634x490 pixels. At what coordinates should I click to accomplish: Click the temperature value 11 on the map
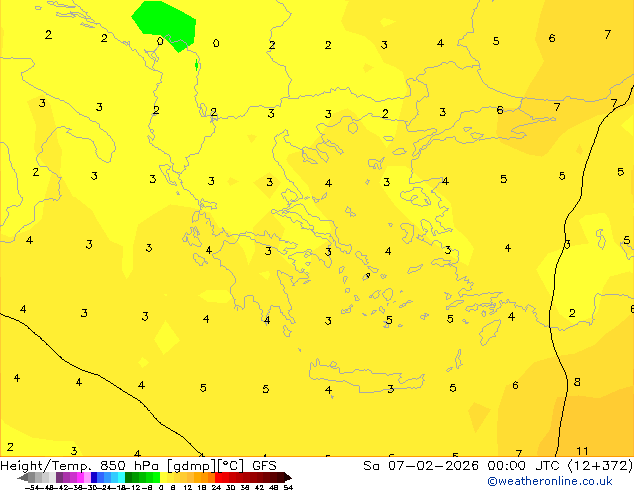pos(582,451)
